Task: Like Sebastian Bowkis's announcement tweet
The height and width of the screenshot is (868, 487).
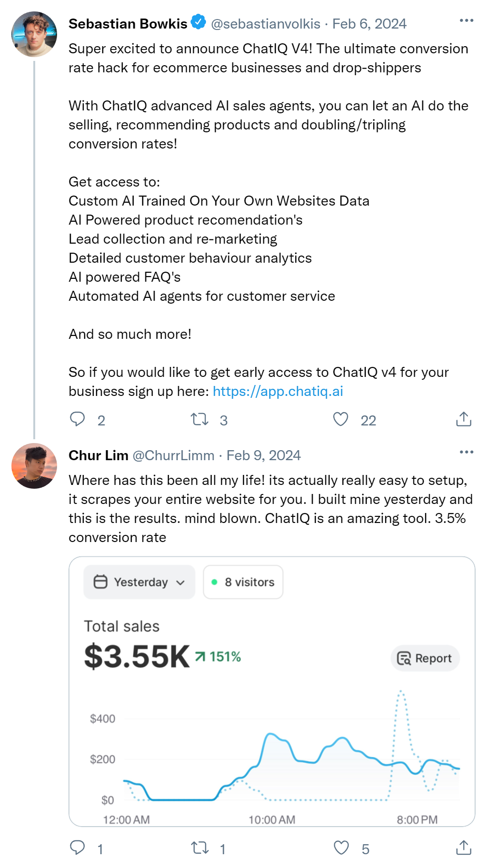Action: pyautogui.click(x=341, y=419)
